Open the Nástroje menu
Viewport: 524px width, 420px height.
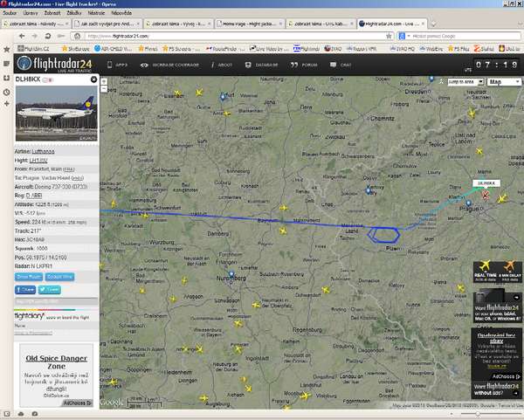tap(96, 13)
